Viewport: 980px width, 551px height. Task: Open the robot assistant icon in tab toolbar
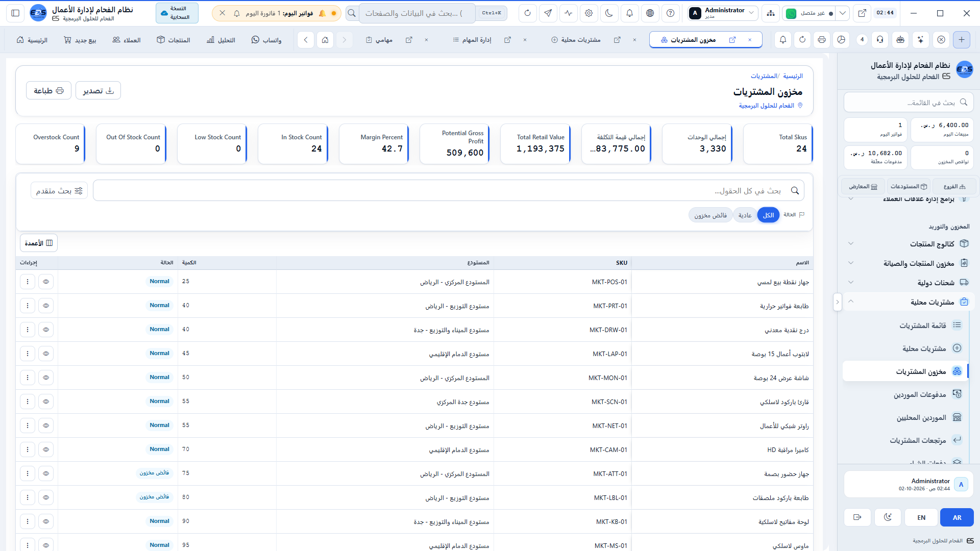click(x=900, y=40)
